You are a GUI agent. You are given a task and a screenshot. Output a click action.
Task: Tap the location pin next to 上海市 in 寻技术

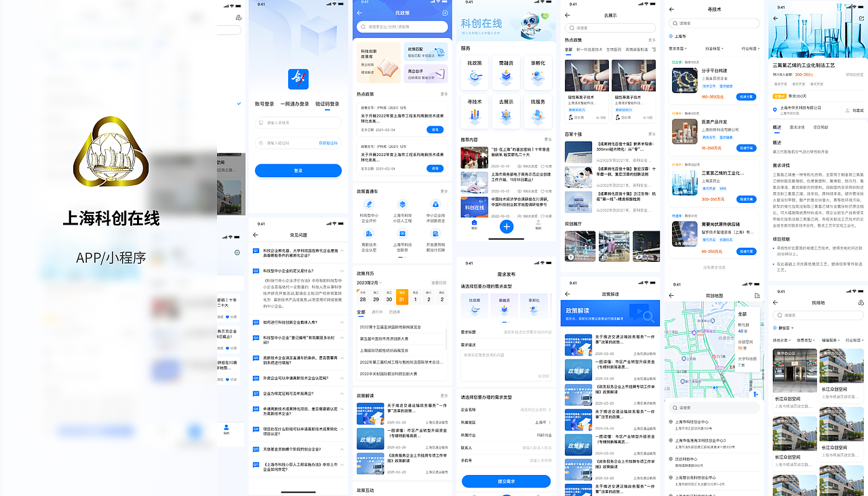[671, 36]
